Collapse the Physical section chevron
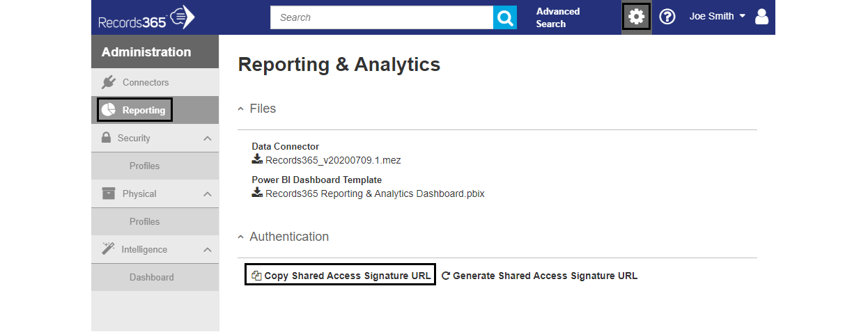The image size is (868, 332). click(x=207, y=194)
